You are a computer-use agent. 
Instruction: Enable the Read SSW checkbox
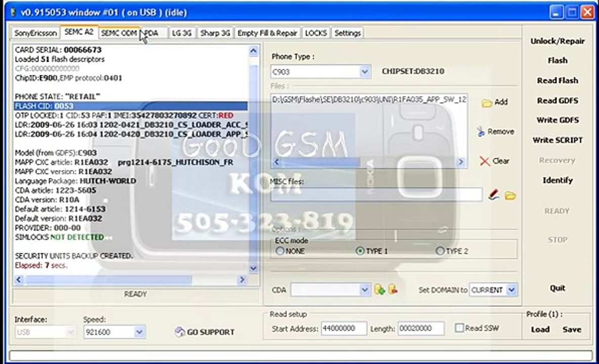(459, 328)
